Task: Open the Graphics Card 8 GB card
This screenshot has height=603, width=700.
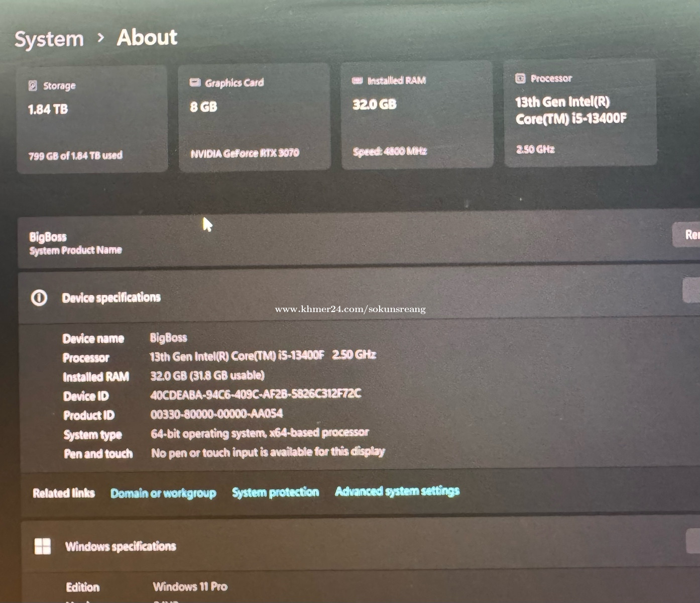Action: pyautogui.click(x=255, y=117)
